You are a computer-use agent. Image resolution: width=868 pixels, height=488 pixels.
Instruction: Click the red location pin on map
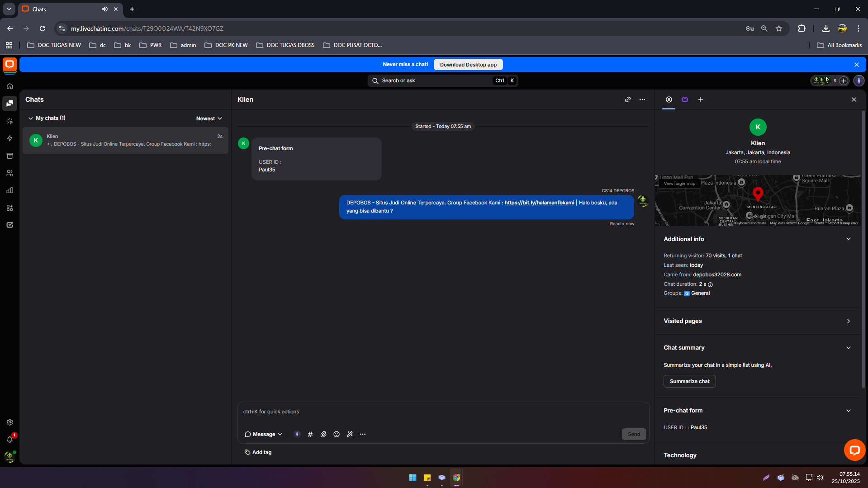pos(758,194)
